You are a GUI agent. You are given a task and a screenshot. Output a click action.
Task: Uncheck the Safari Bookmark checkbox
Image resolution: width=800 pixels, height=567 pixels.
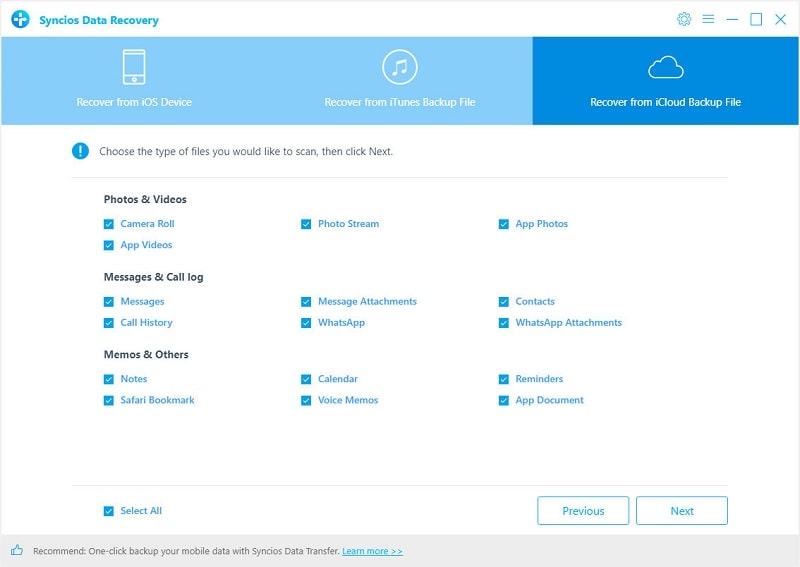click(x=109, y=401)
